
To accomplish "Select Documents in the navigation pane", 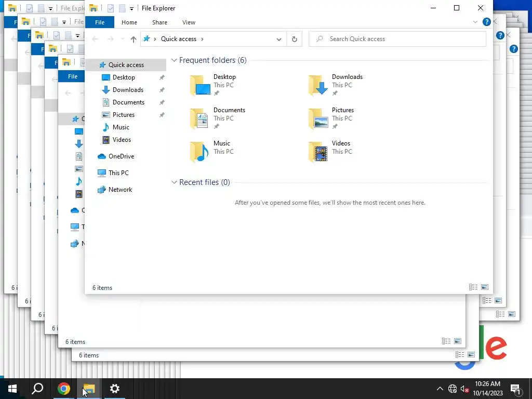I will click(x=128, y=102).
